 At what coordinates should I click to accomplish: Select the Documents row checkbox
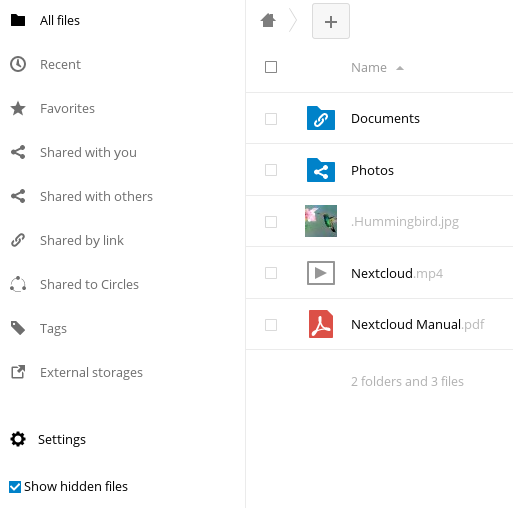[x=271, y=119]
